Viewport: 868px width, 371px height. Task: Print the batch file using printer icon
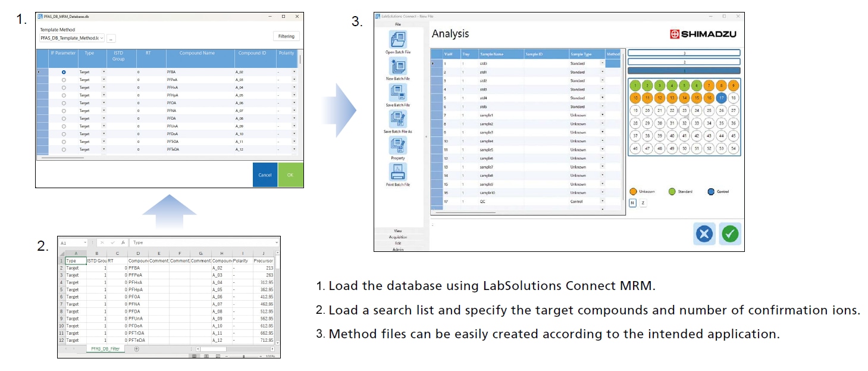pos(397,172)
